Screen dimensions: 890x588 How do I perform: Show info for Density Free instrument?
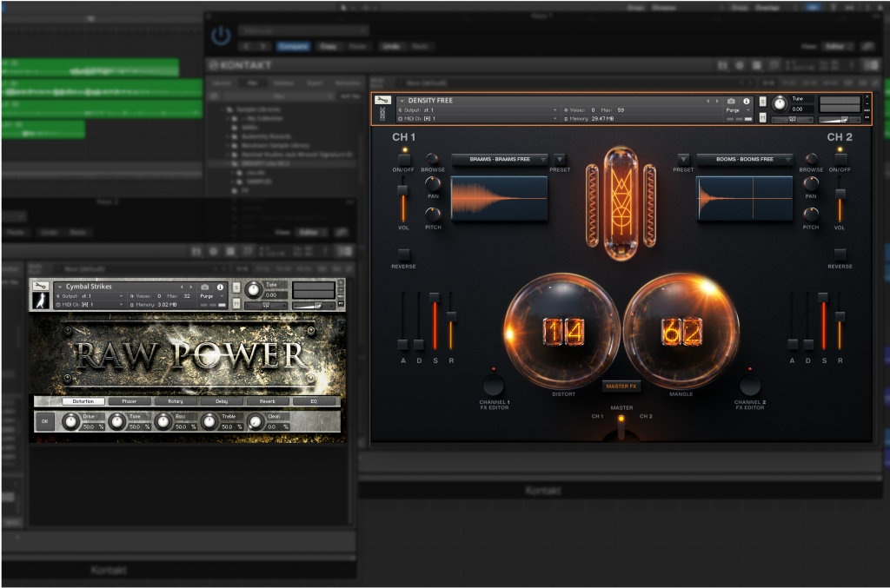point(747,101)
